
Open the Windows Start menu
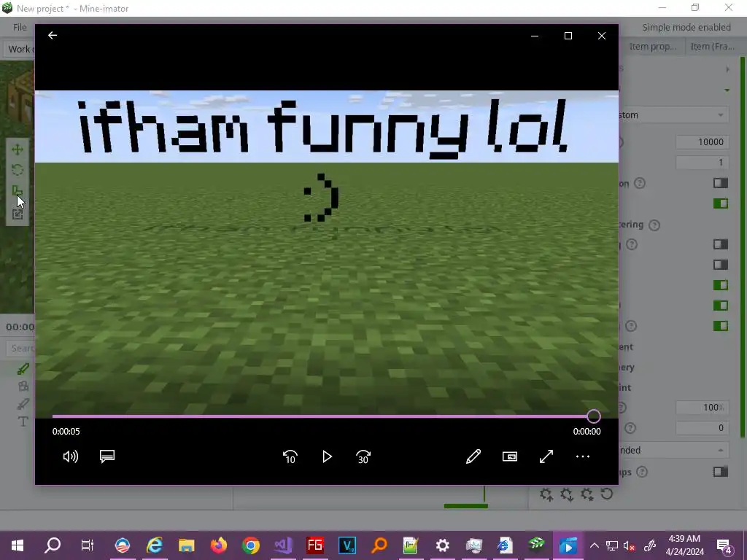point(18,545)
